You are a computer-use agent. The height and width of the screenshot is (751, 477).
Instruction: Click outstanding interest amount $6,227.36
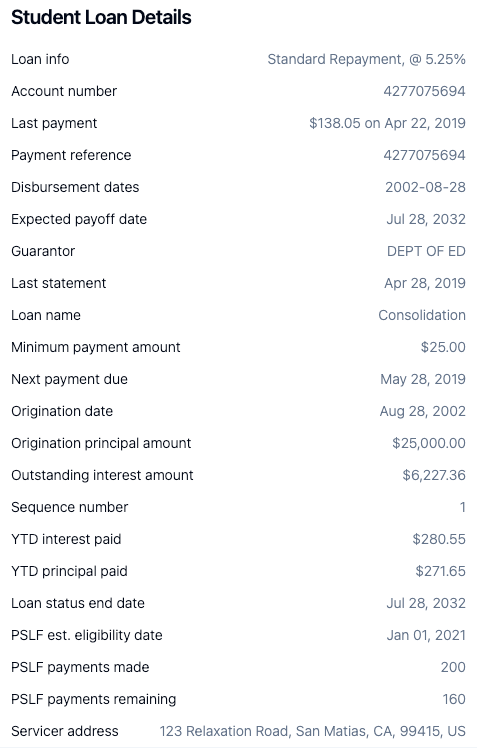434,475
